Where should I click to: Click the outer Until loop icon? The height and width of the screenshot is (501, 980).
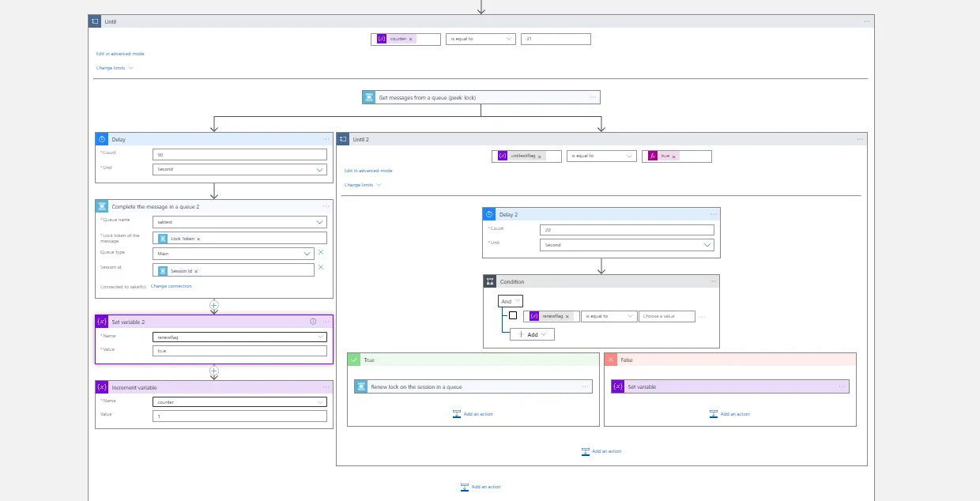pyautogui.click(x=95, y=21)
